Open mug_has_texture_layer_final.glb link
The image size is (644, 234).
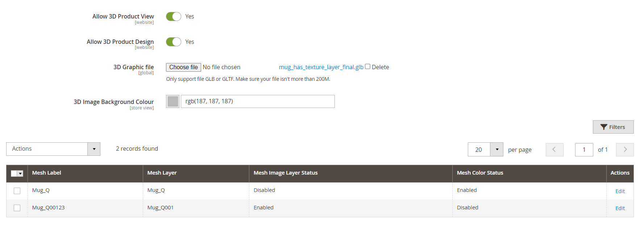[x=321, y=67]
